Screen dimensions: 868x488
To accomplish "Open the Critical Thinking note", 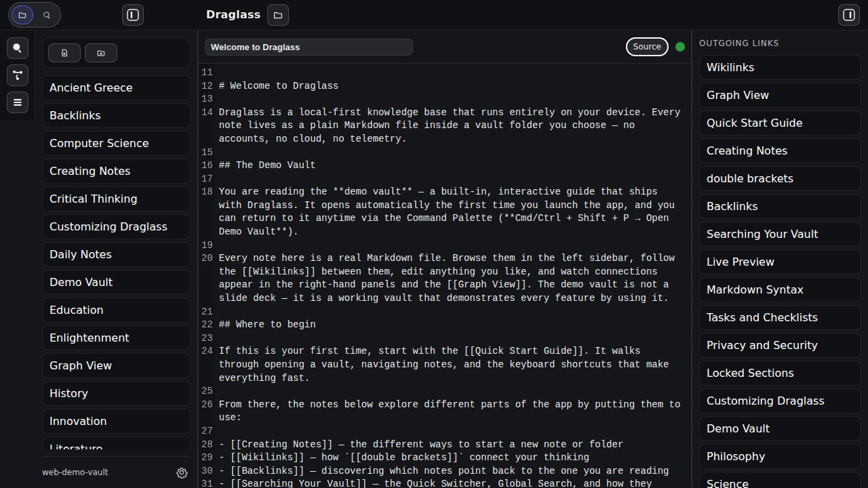I will (x=116, y=199).
